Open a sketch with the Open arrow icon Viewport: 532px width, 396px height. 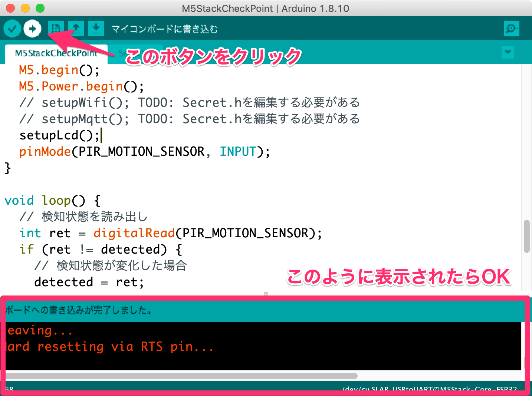point(76,29)
